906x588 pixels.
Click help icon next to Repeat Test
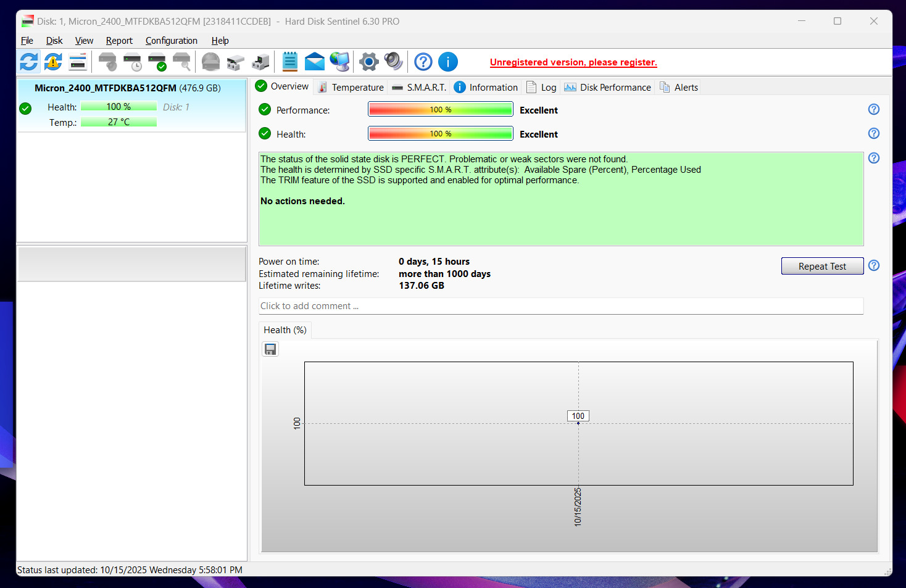pos(874,265)
